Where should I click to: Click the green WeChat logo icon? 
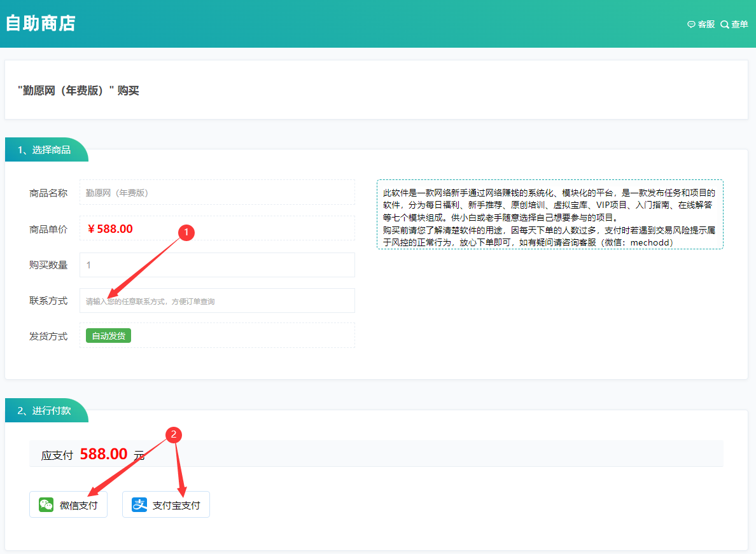[46, 505]
